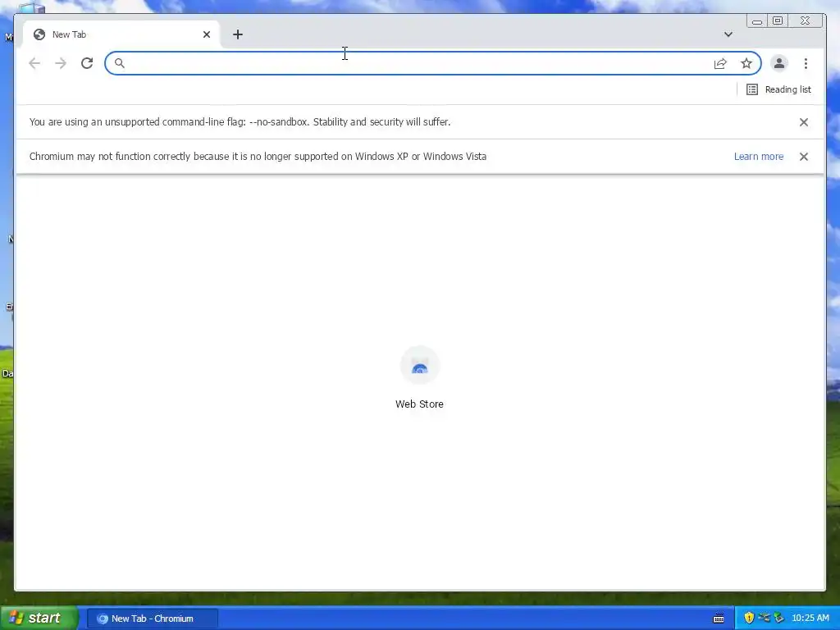This screenshot has height=630, width=840.
Task: Click the network connection tray icon
Action: tap(764, 618)
